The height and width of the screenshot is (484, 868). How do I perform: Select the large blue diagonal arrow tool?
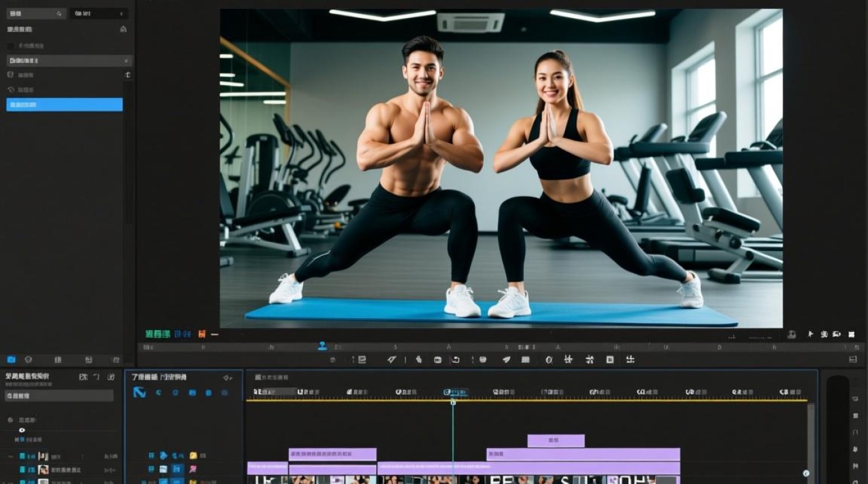139,392
